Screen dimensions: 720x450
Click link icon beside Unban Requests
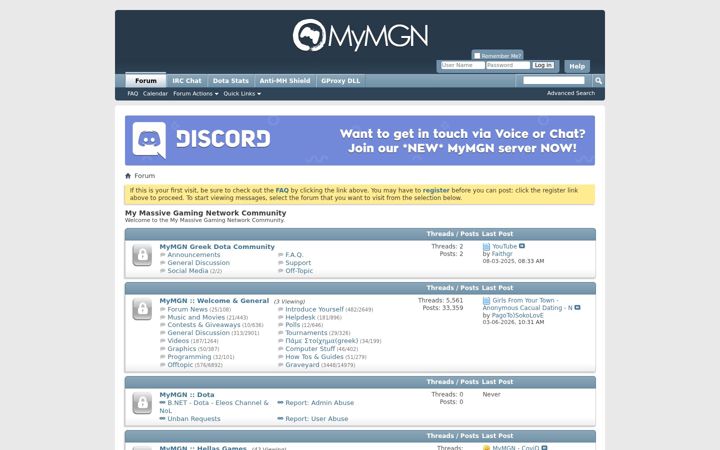pos(163,419)
